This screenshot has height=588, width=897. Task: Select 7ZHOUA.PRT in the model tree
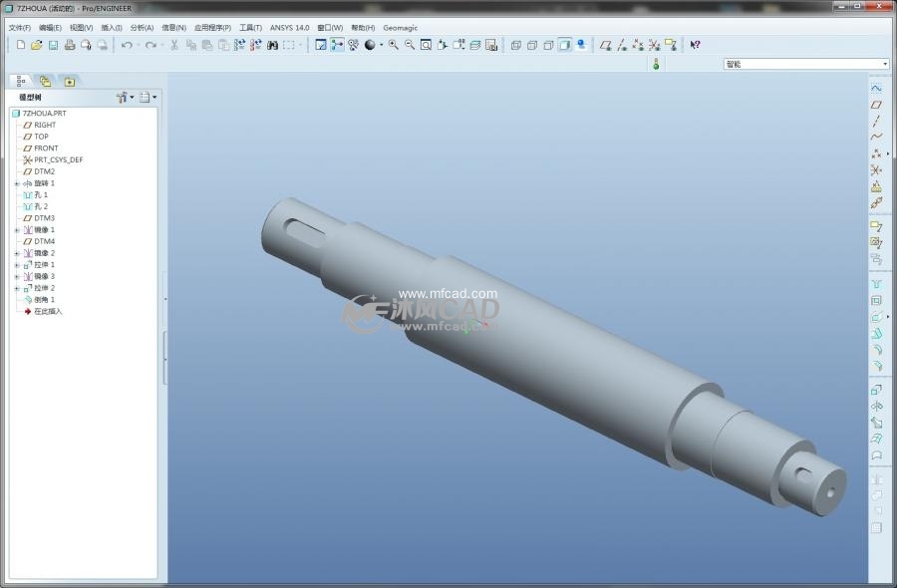pyautogui.click(x=39, y=114)
